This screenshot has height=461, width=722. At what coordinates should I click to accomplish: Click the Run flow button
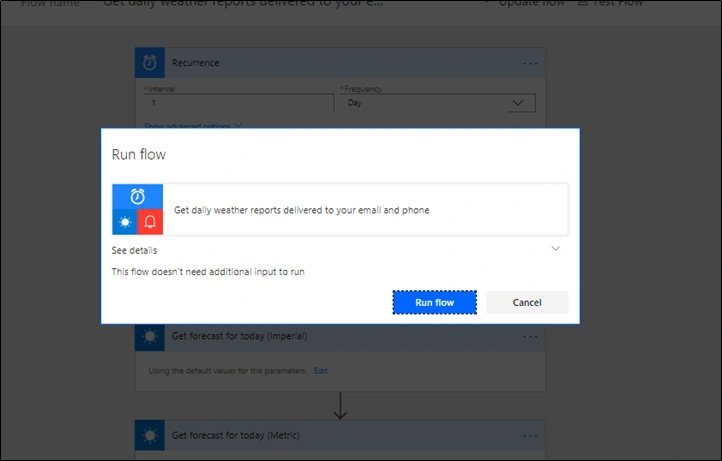click(434, 303)
